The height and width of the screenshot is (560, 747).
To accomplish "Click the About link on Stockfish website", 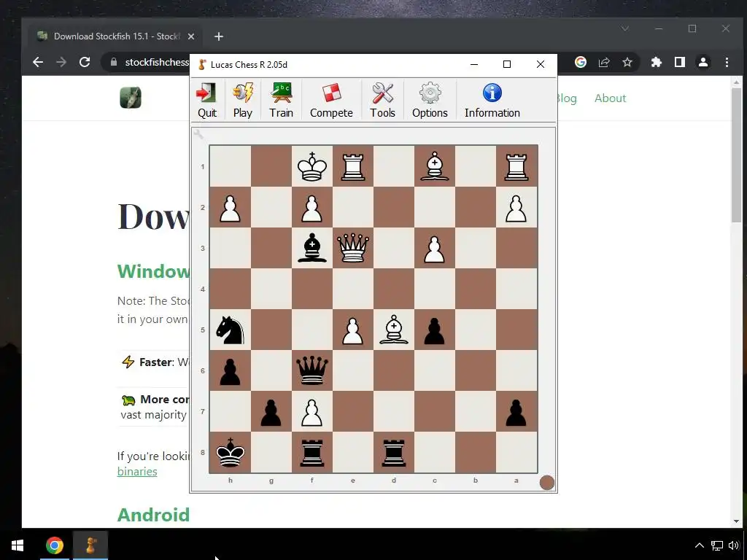I will click(x=611, y=98).
